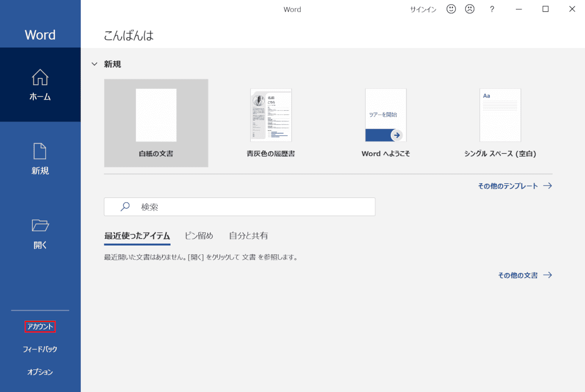The width and height of the screenshot is (585, 392).
Task: Close the Word window
Action: [572, 9]
